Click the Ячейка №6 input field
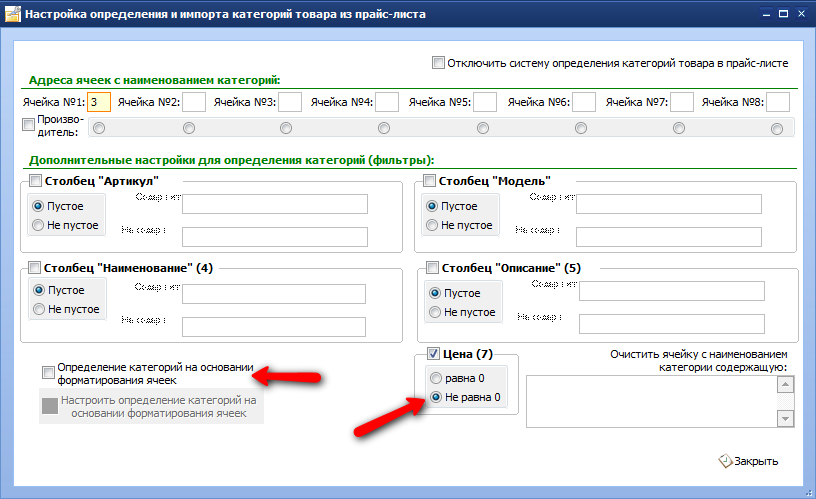 click(584, 102)
